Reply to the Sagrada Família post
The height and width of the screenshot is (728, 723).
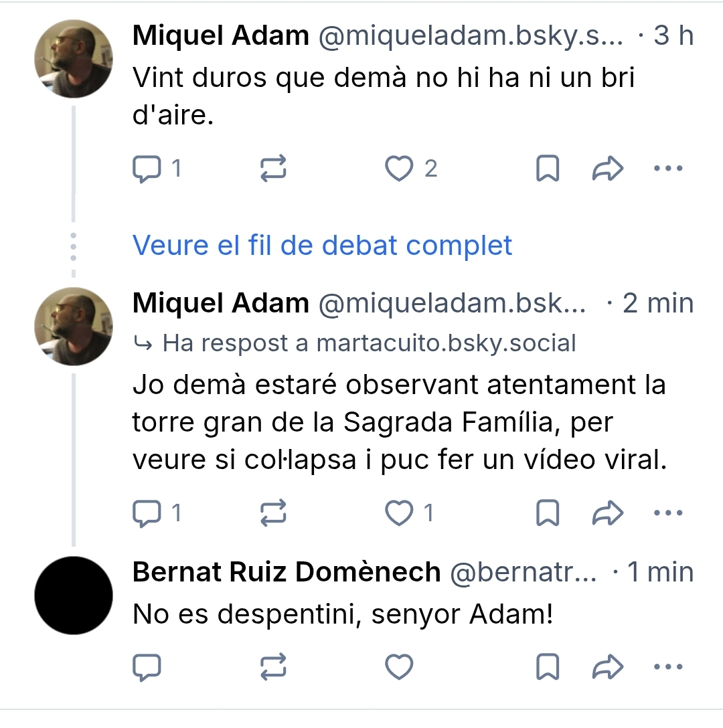(x=147, y=513)
